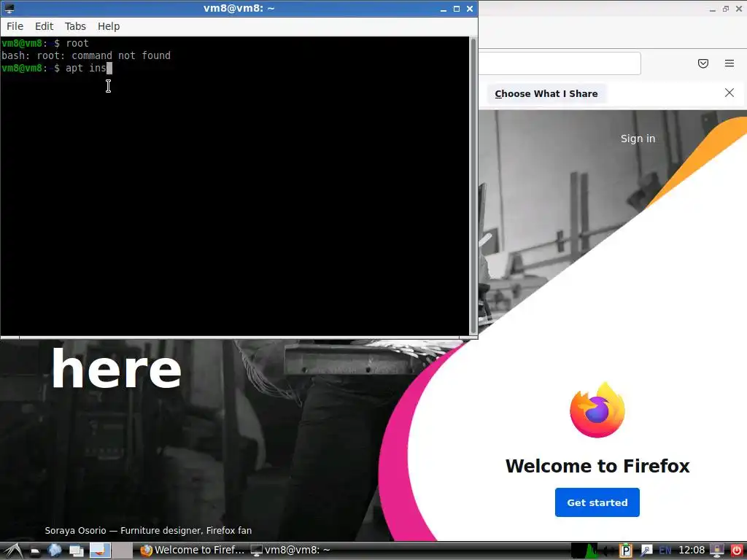Click the terminal window title bar icon
The width and height of the screenshot is (747, 560).
(x=9, y=8)
